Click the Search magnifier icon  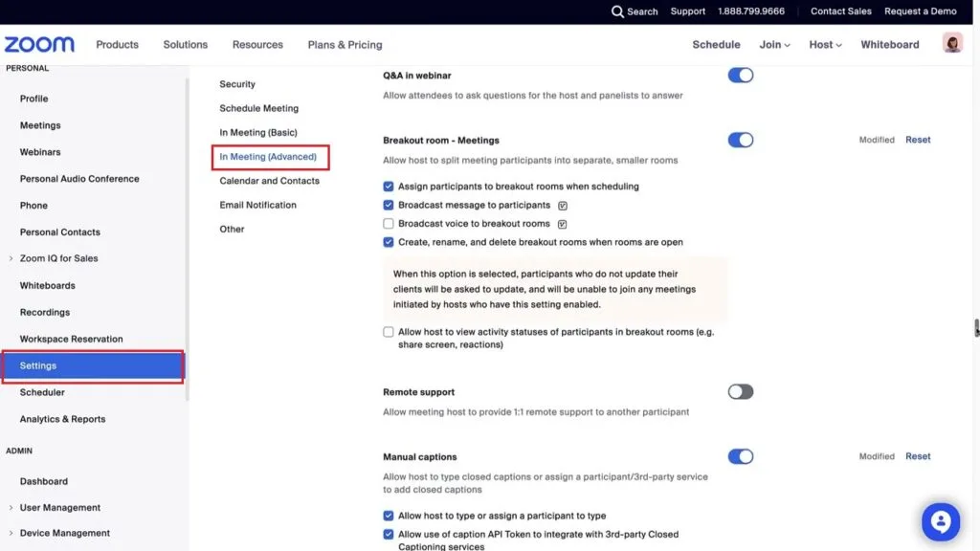[x=617, y=11]
